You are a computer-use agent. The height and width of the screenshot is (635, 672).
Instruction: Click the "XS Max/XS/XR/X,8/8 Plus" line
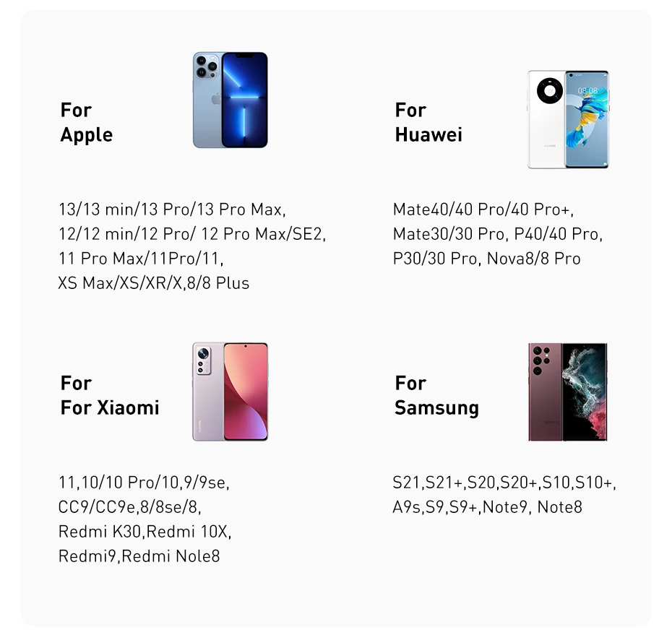click(x=153, y=283)
